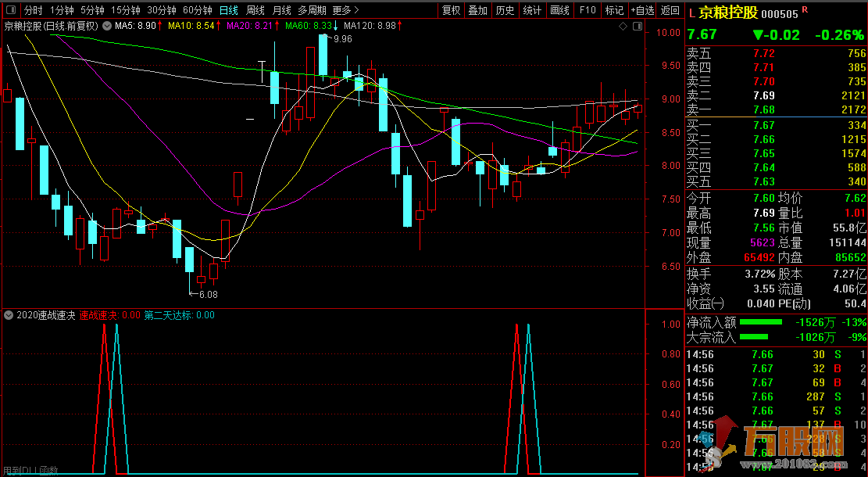Click the 返回 back button
Viewport: 868px width, 477px height.
670,10
